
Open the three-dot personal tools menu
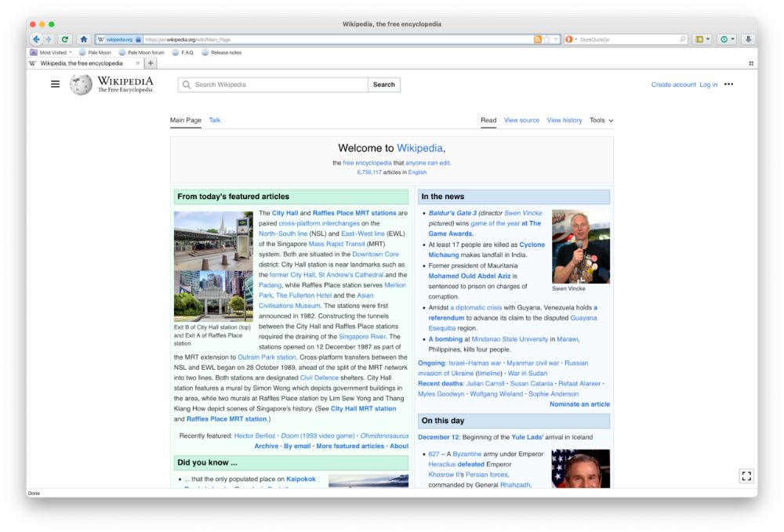729,85
